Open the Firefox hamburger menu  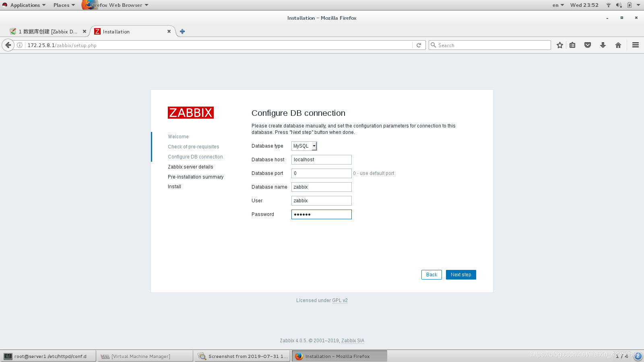tap(636, 45)
